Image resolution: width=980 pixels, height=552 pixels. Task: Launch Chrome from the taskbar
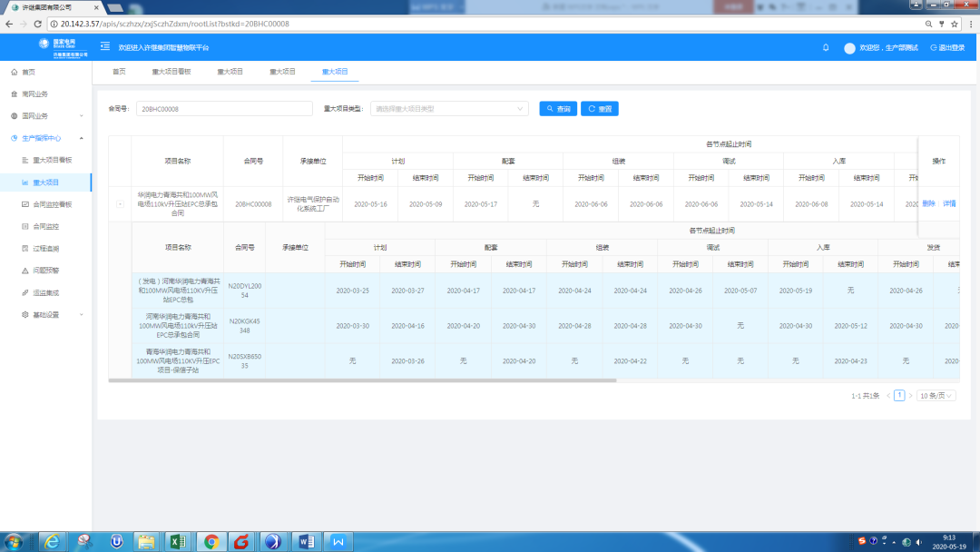pos(211,541)
